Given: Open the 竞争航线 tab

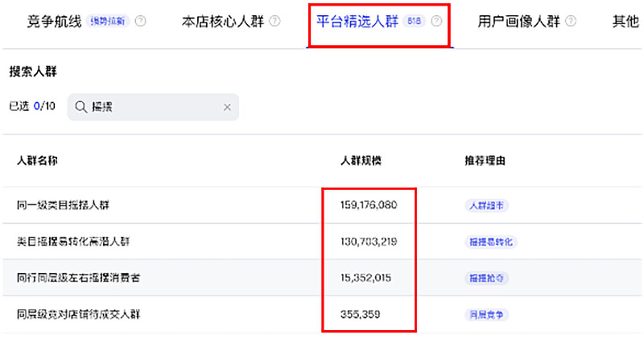Looking at the screenshot, I should [x=54, y=22].
